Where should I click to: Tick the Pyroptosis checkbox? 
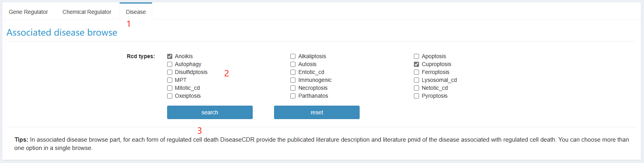(x=416, y=96)
